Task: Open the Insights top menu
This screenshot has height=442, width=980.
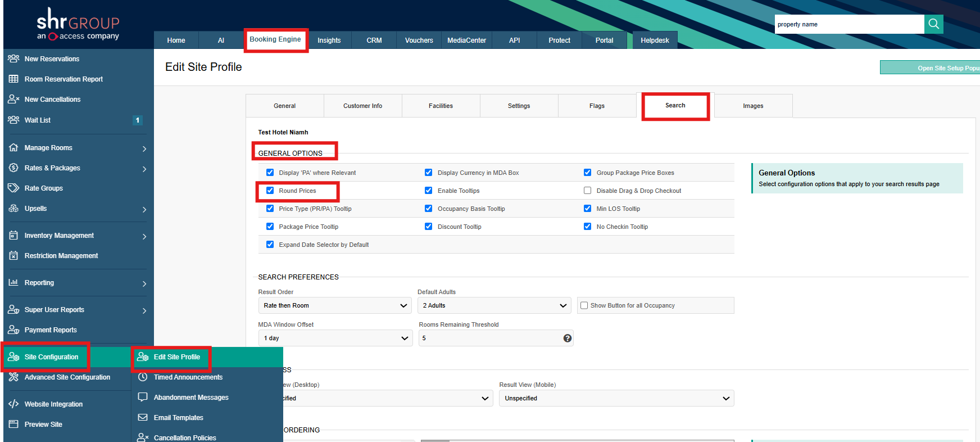Action: pos(329,40)
